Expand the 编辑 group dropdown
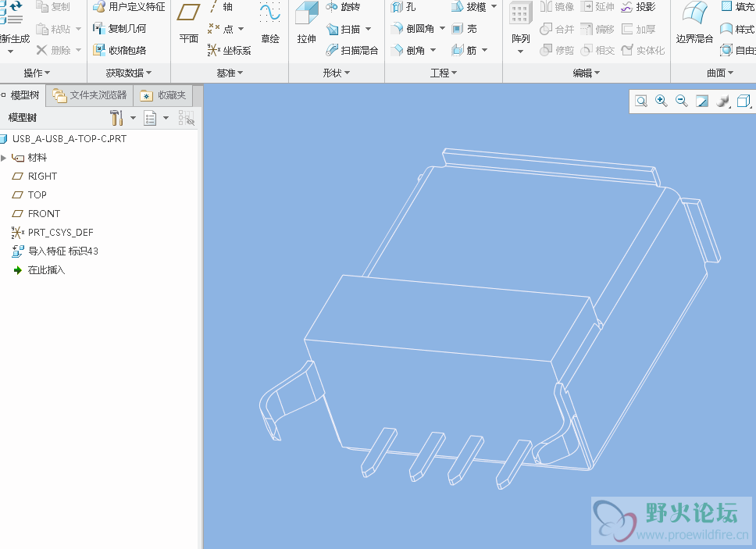Viewport: 756px width, 549px height. [587, 73]
